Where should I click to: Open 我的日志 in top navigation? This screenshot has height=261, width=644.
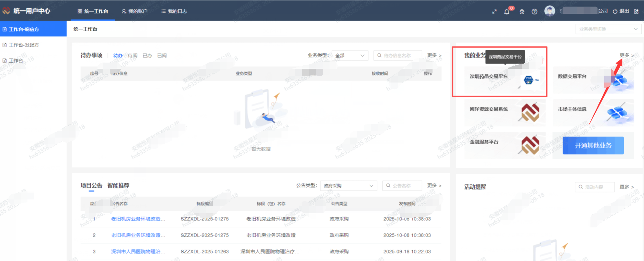click(x=174, y=11)
